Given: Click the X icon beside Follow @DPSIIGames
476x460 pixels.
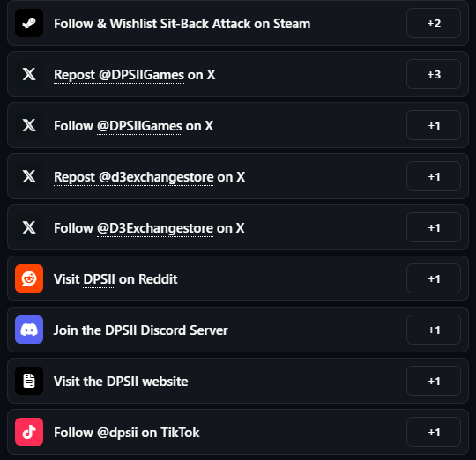Looking at the screenshot, I should (x=29, y=125).
